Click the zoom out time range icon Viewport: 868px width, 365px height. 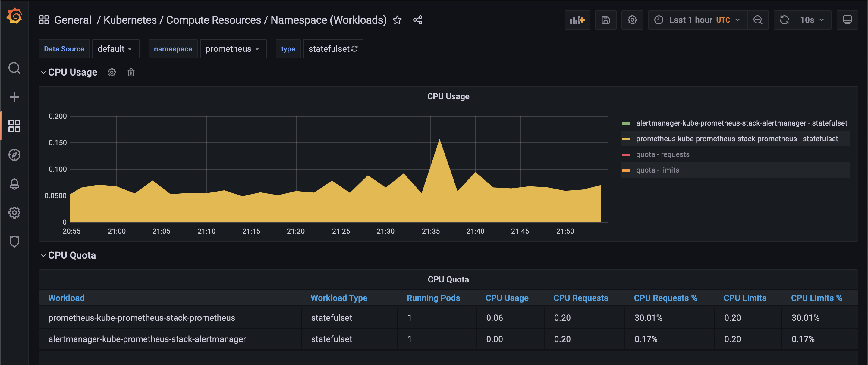757,20
